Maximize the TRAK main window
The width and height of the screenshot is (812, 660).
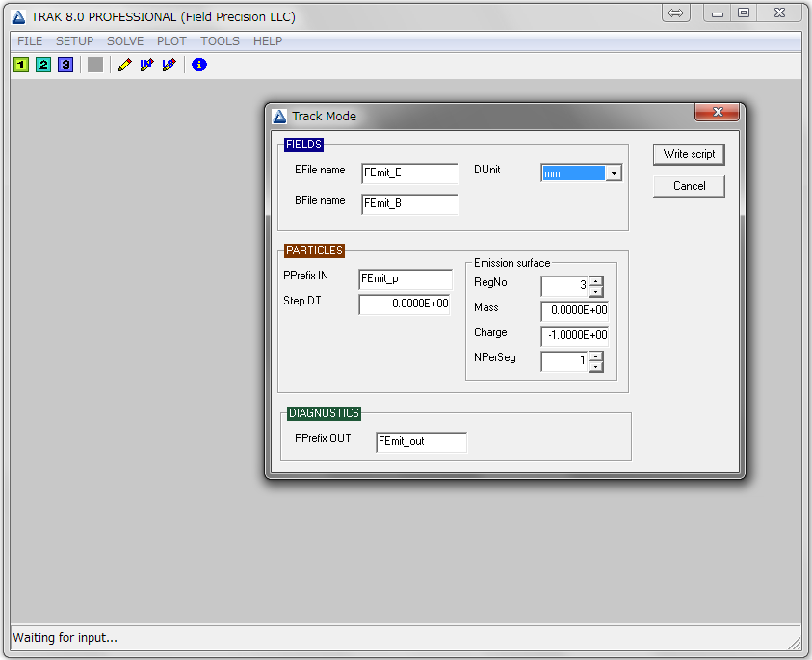744,13
